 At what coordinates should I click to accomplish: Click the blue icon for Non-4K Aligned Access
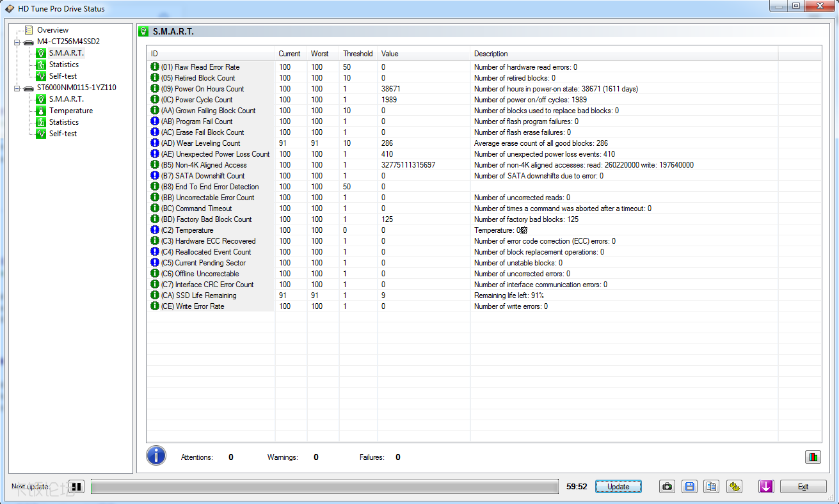click(154, 164)
